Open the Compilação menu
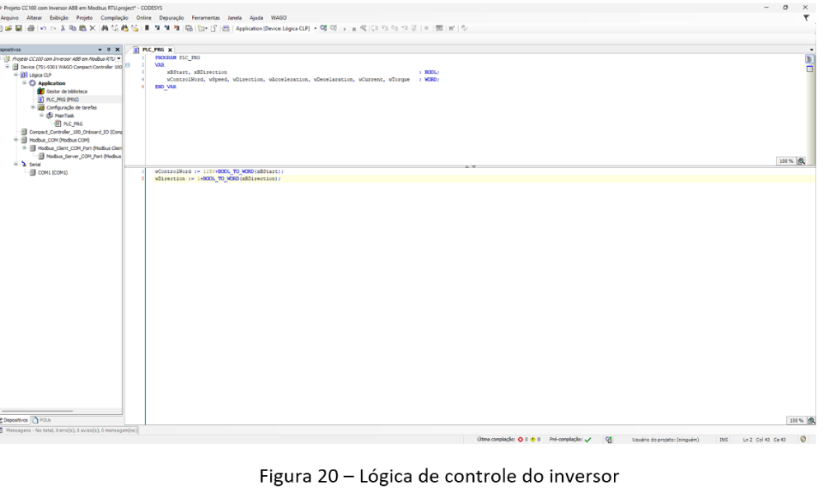The image size is (824, 504). [x=115, y=16]
